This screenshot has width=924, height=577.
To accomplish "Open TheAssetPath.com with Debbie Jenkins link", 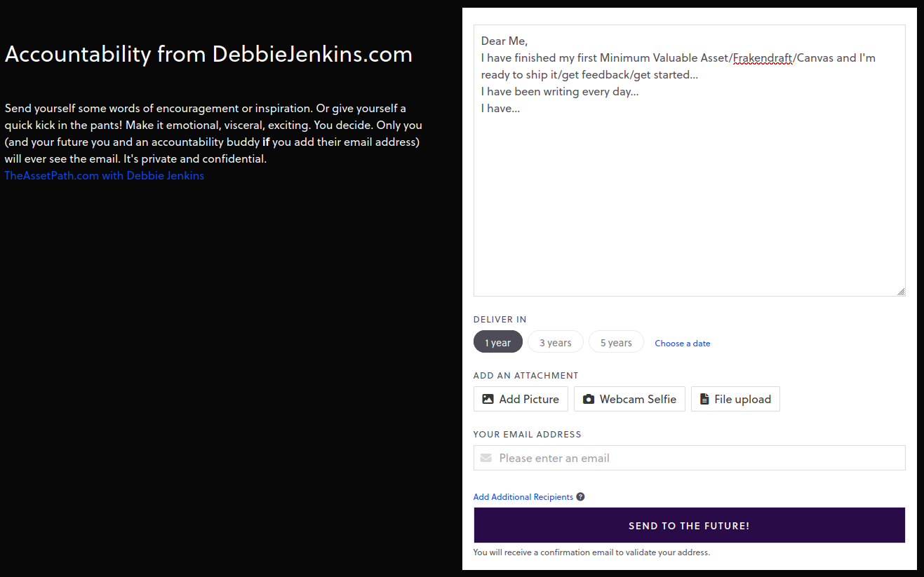I will point(104,175).
